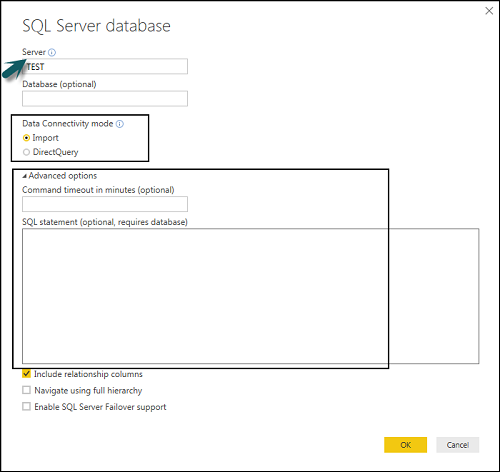Click the info icon next to Server
The image size is (500, 472).
[x=52, y=52]
